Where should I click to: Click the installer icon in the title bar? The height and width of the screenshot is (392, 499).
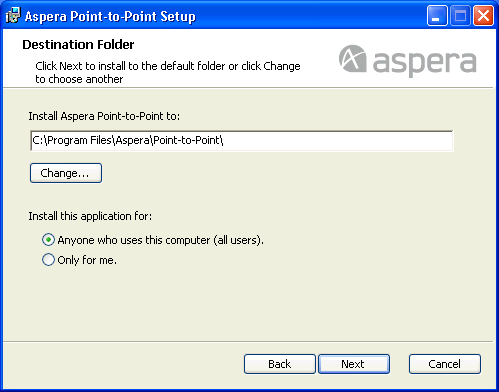point(13,16)
